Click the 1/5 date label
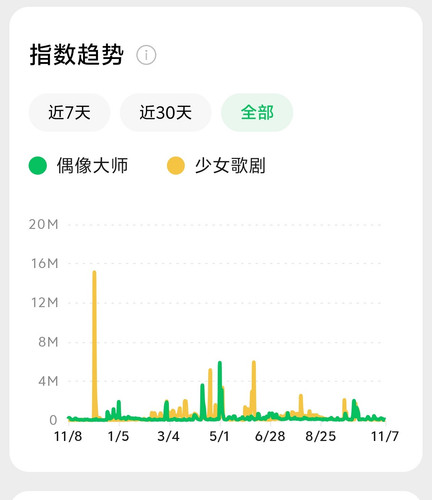 118,436
